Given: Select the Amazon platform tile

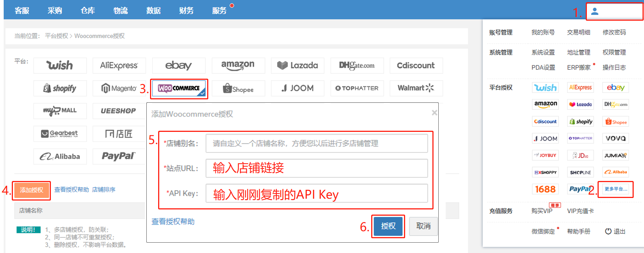Looking at the screenshot, I should click(238, 65).
